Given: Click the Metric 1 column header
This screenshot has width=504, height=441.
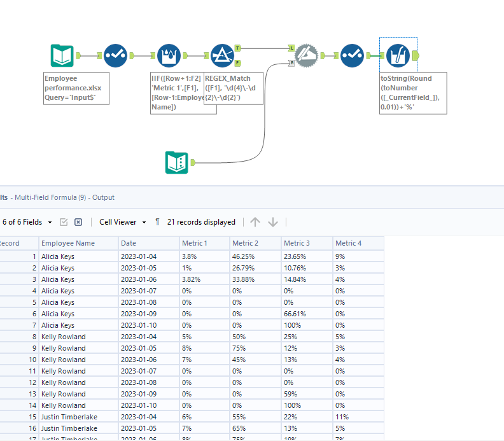Looking at the screenshot, I should [204, 243].
